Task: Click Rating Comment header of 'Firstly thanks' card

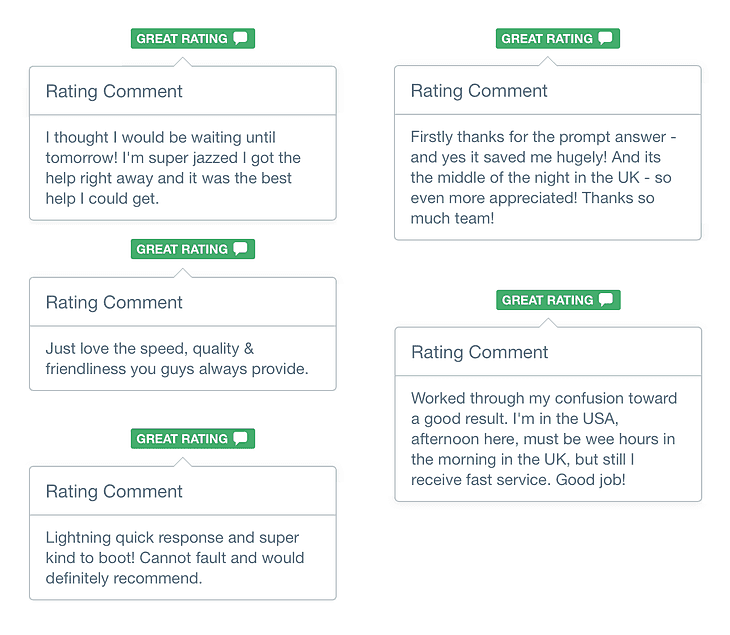Action: click(x=479, y=91)
